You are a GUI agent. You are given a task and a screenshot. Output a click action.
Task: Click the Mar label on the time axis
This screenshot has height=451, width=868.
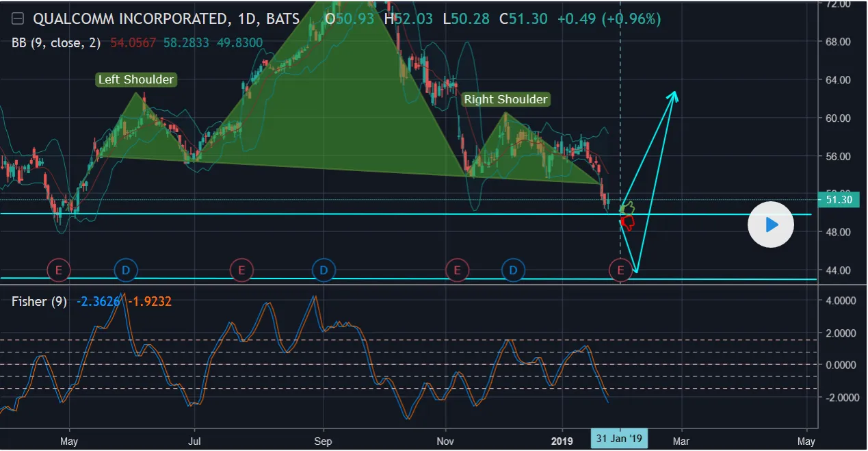[x=681, y=440]
